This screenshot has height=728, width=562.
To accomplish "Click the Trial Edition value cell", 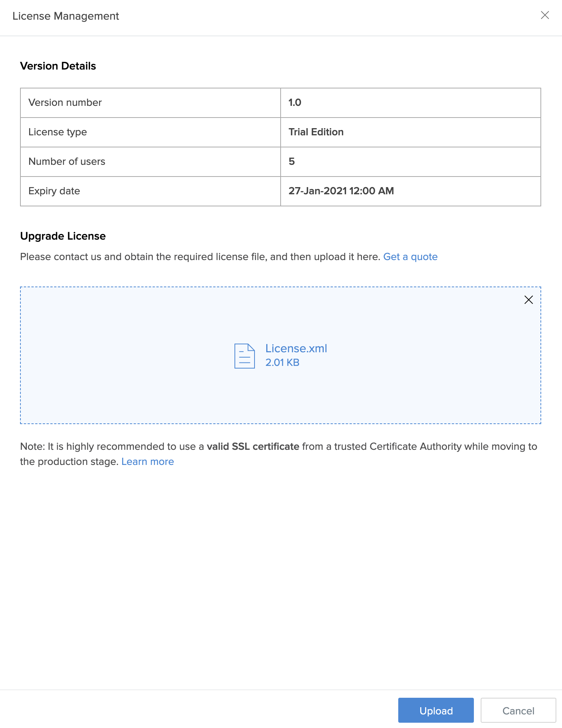I will (316, 132).
